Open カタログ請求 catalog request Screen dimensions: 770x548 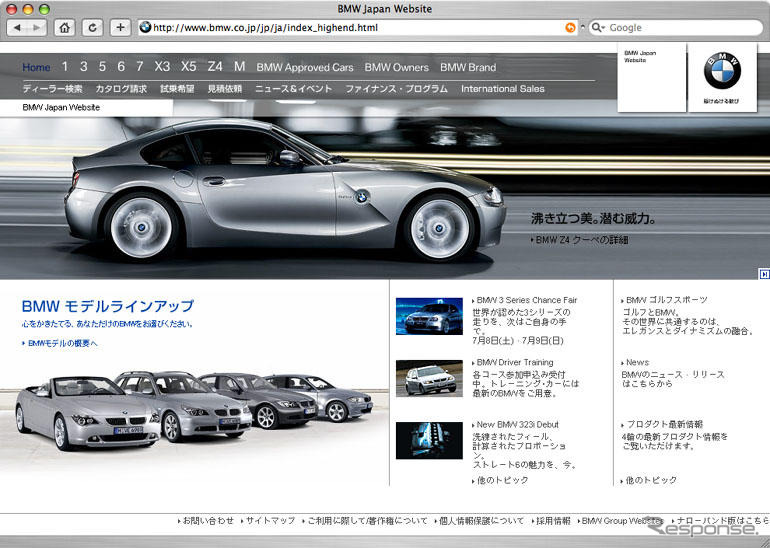pos(121,89)
